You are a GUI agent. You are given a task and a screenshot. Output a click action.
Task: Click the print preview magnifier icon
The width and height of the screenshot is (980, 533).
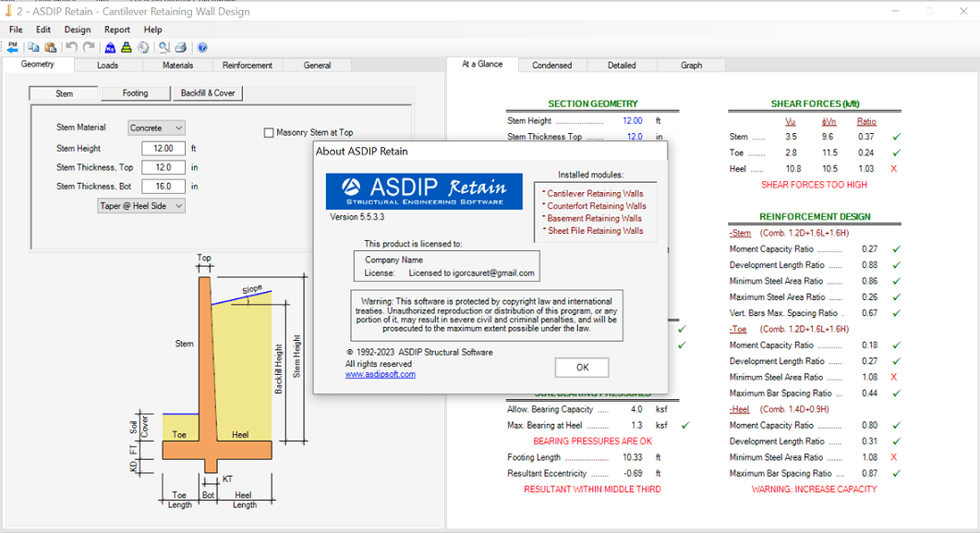164,47
